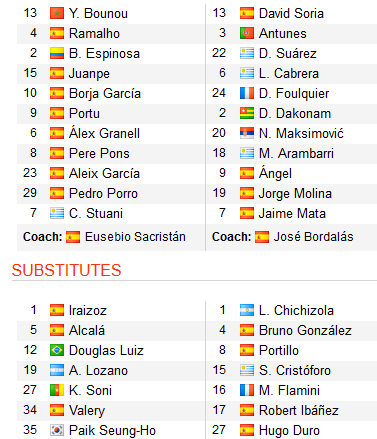Click the SUBSTITUTES heading

(66, 270)
